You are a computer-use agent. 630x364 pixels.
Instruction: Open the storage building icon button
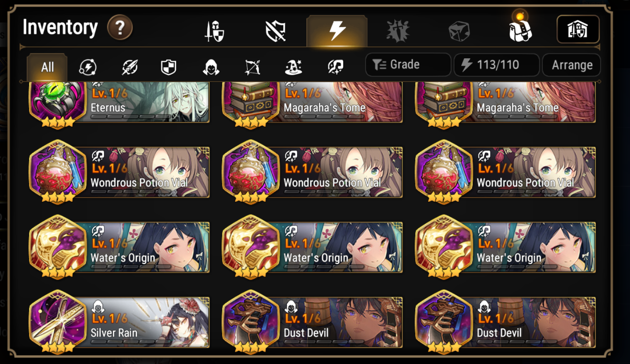tap(578, 29)
